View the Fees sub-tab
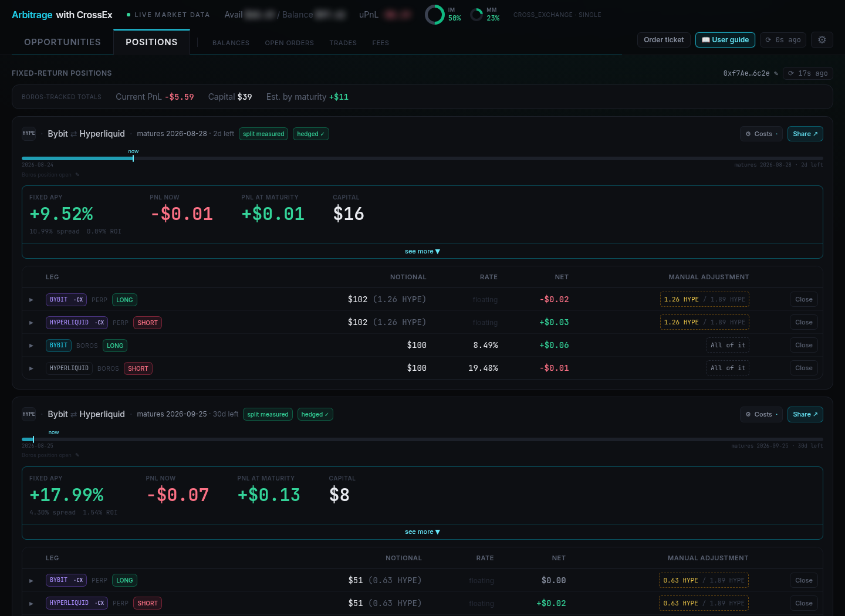The width and height of the screenshot is (845, 616). pyautogui.click(x=381, y=43)
